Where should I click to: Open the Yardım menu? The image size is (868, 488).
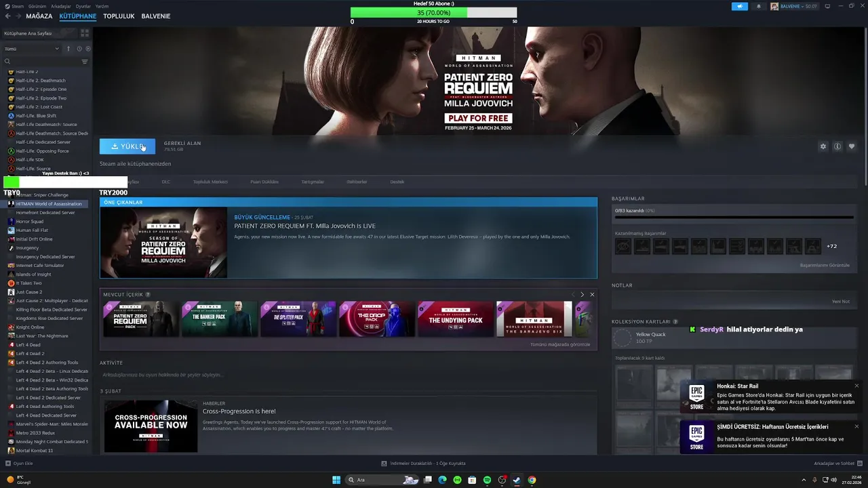point(102,6)
